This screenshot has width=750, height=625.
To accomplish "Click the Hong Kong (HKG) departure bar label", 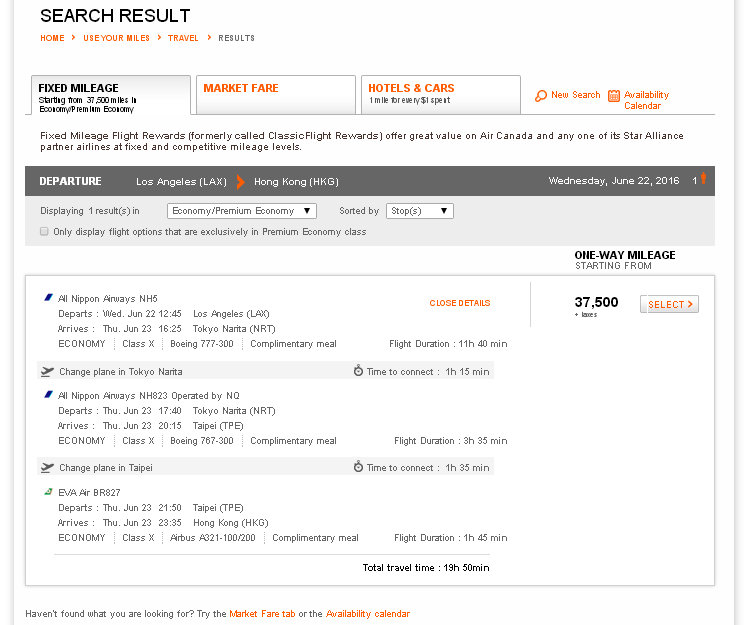I will (296, 182).
